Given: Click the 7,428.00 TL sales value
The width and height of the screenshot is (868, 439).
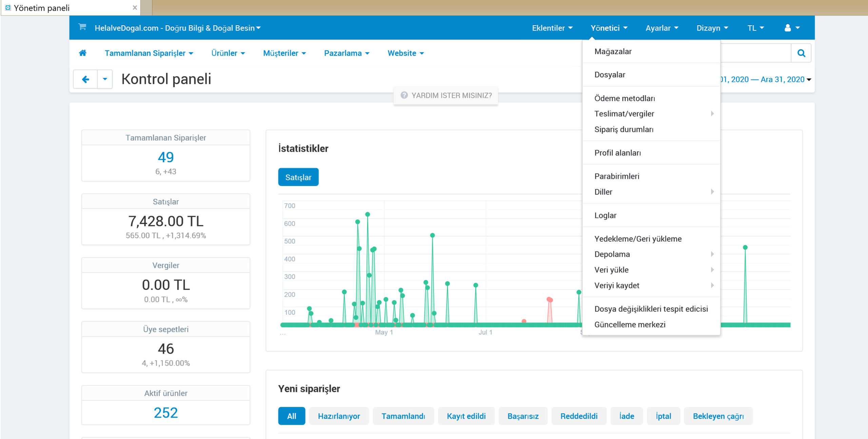Looking at the screenshot, I should pos(166,221).
